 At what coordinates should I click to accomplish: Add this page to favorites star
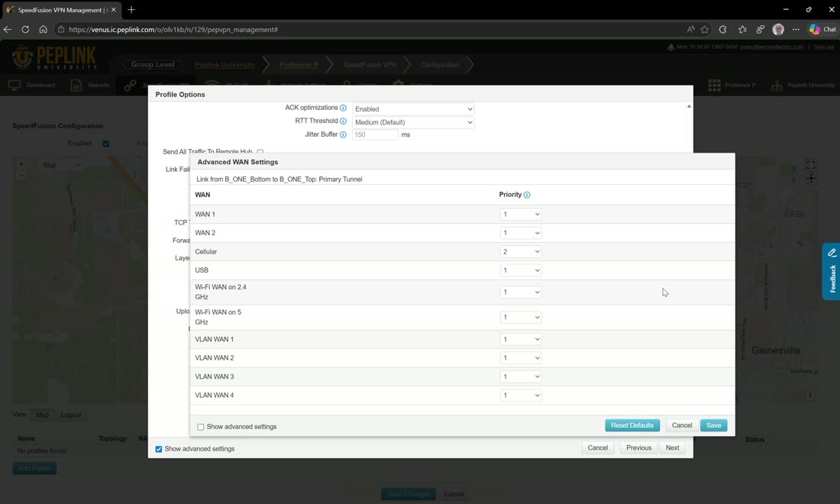coord(705,30)
